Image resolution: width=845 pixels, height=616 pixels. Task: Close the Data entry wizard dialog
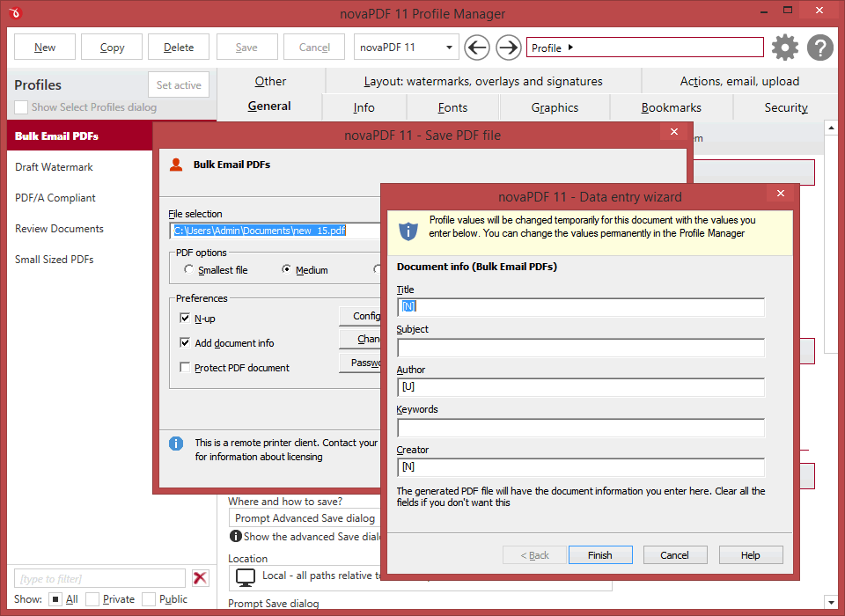(x=781, y=194)
